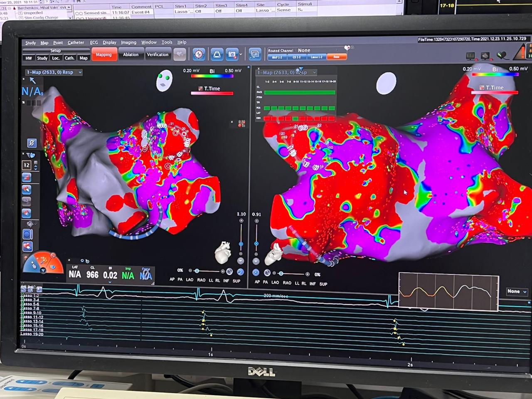
Task: Set left map view to RAO
Action: click(x=201, y=280)
